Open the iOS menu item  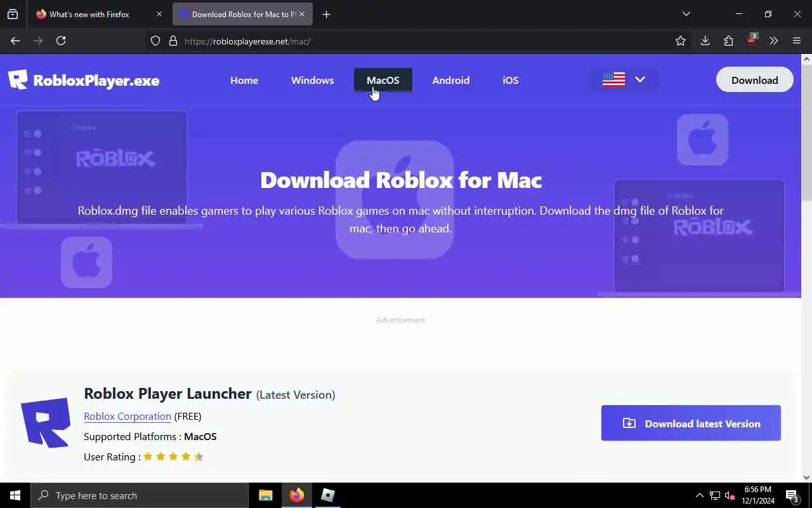point(511,80)
